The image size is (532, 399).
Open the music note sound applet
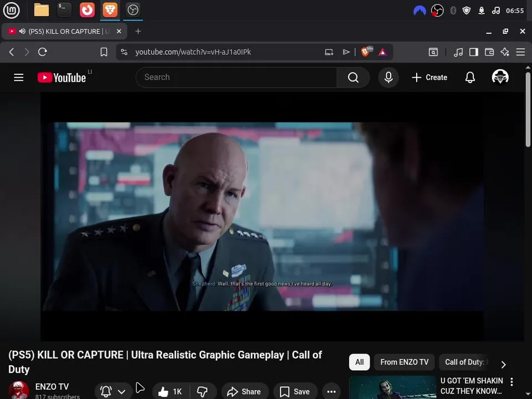(495, 11)
